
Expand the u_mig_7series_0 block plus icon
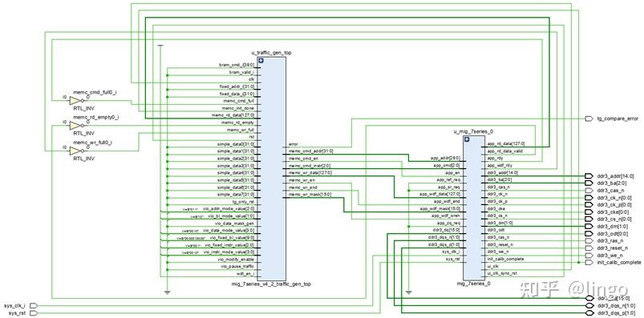click(467, 139)
